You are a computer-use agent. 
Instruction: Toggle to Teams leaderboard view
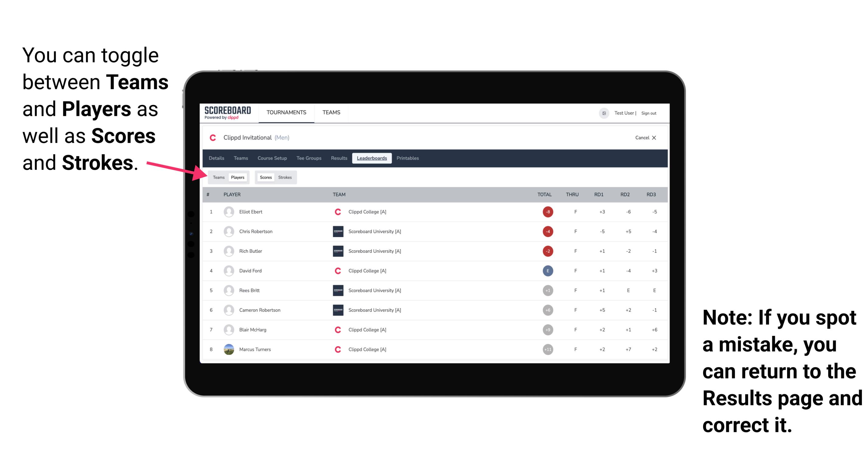(x=218, y=177)
